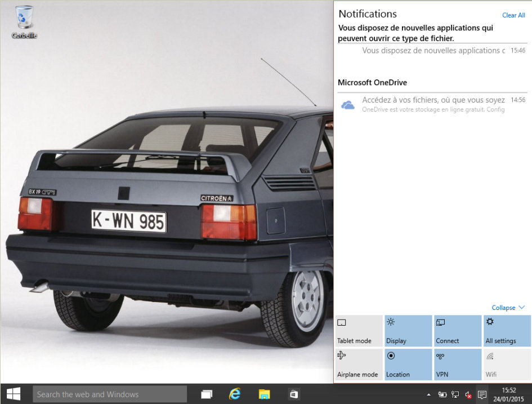Open File Explorer from the taskbar
Screen dimensions: 532x404
tap(264, 394)
